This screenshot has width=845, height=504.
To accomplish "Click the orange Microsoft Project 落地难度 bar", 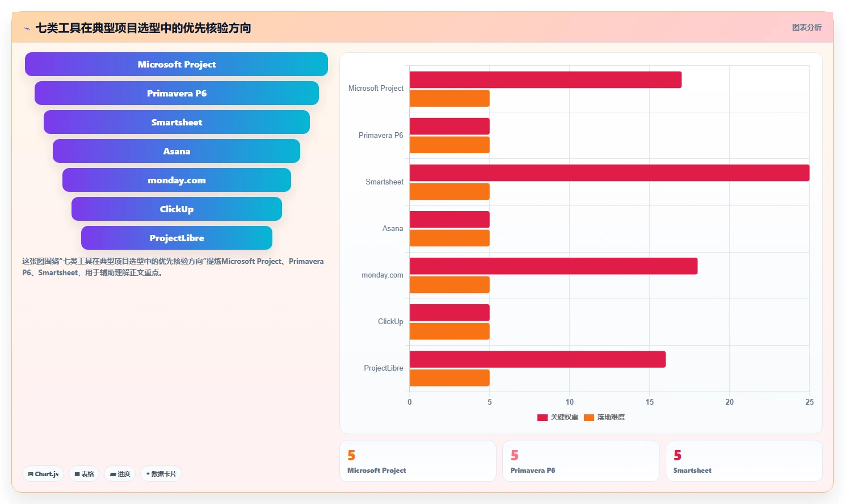I will pos(449,98).
